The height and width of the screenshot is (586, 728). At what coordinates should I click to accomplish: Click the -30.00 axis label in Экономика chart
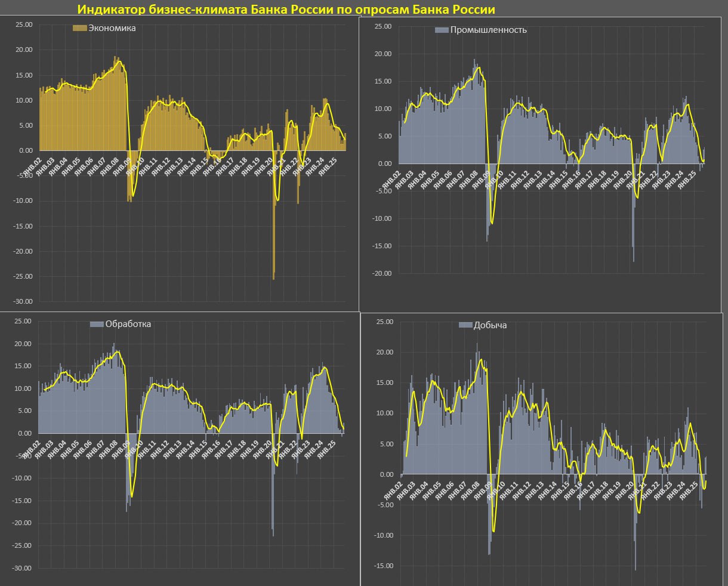coord(24,301)
